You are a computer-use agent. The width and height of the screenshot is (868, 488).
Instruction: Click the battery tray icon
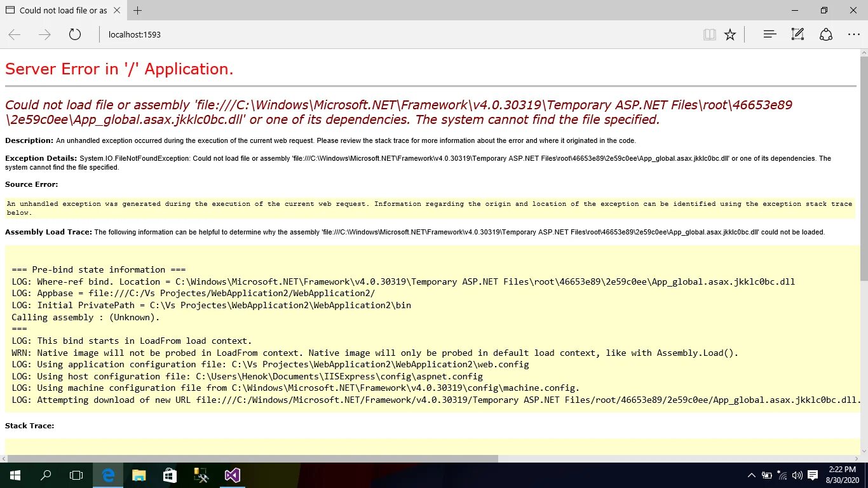[767, 475]
